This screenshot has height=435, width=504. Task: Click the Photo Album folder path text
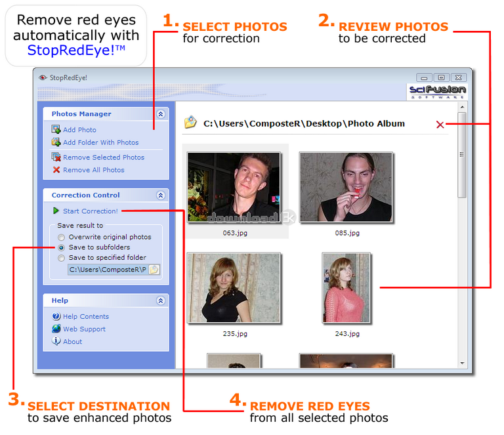coord(304,124)
